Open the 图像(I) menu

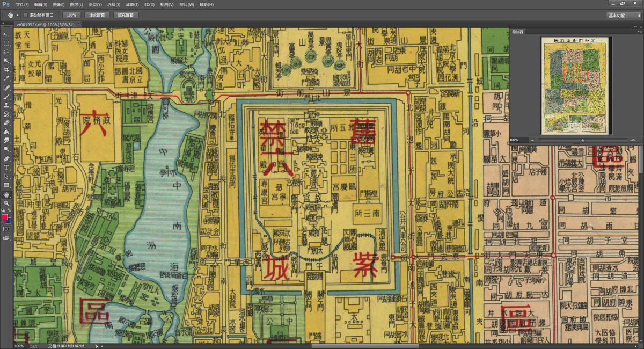tap(58, 4)
